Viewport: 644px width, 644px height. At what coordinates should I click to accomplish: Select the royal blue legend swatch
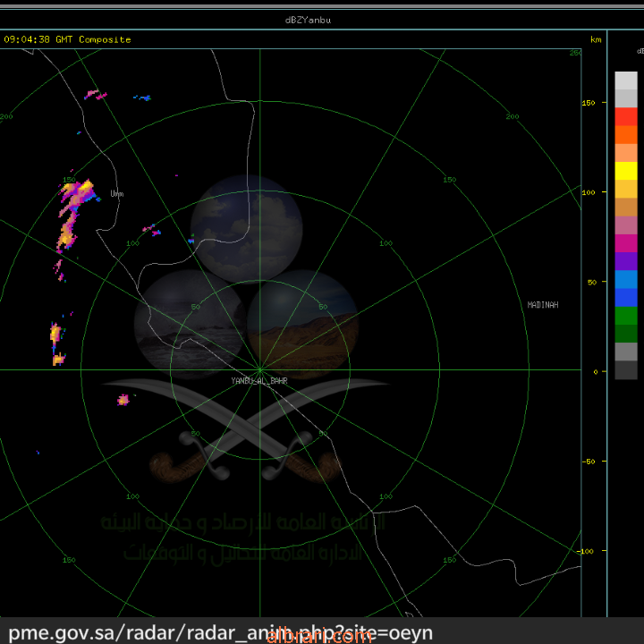coord(626,297)
